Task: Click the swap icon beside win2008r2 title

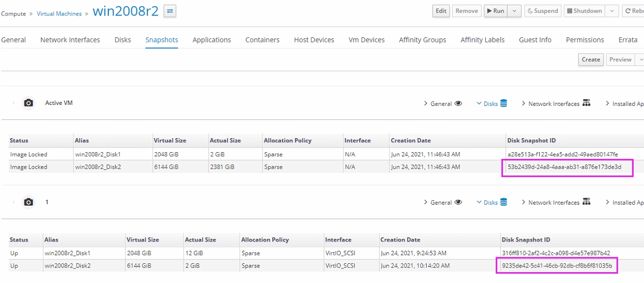Action: [170, 11]
